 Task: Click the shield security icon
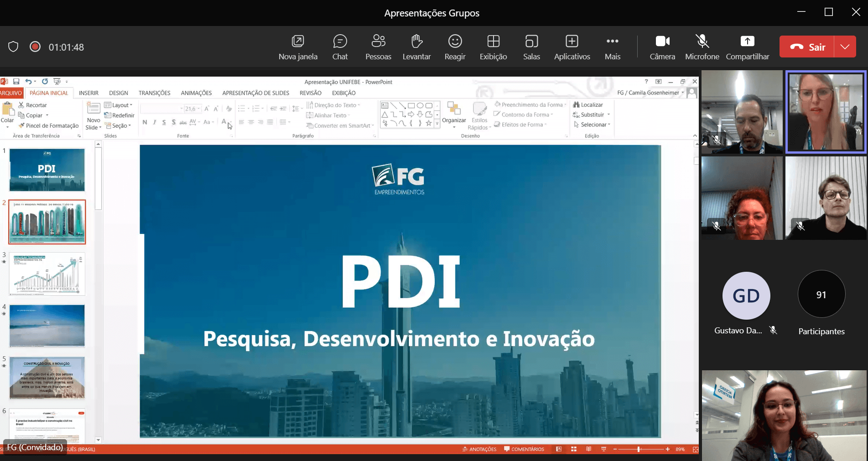click(x=13, y=47)
